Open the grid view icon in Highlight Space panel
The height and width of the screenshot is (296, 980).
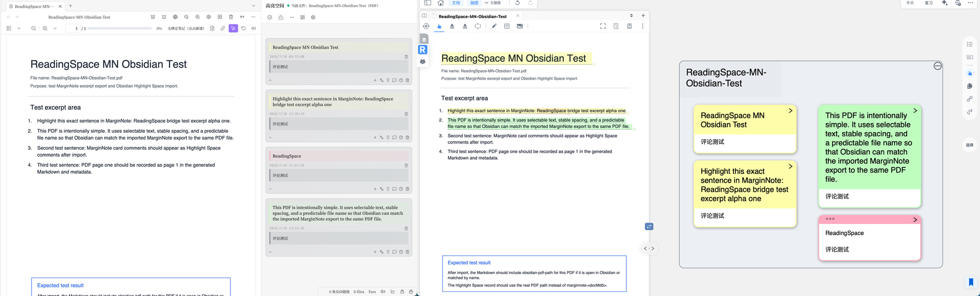tap(303, 17)
